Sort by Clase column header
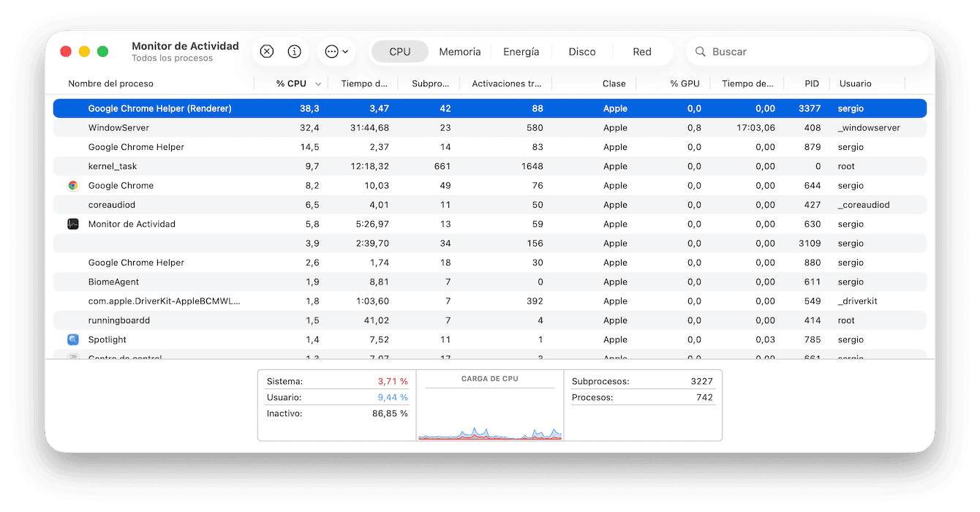 click(614, 84)
